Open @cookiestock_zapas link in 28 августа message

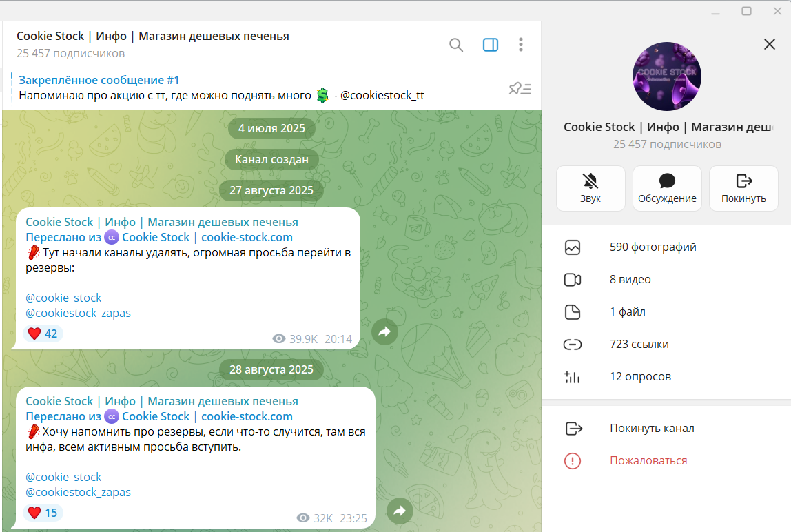(78, 492)
